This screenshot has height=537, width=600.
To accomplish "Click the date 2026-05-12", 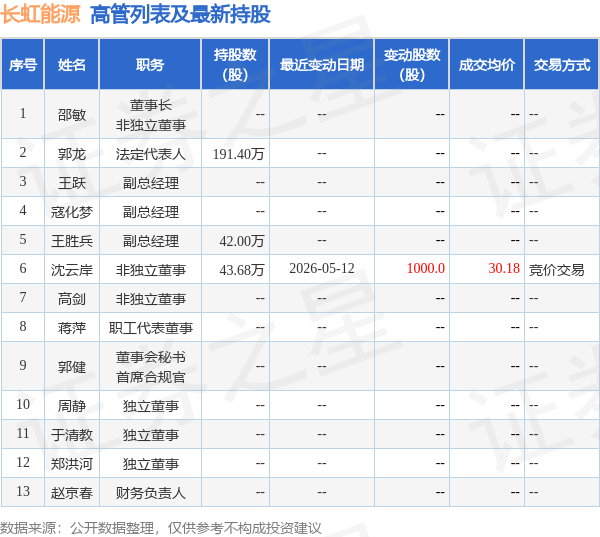I will [322, 268].
